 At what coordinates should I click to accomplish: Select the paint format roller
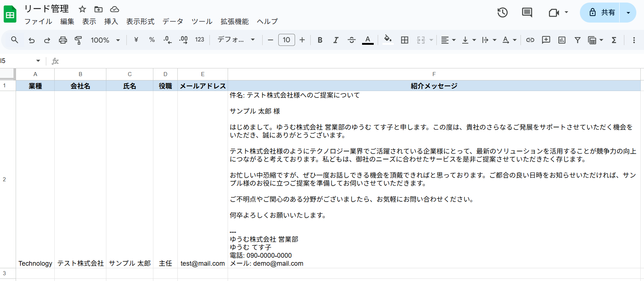[78, 40]
